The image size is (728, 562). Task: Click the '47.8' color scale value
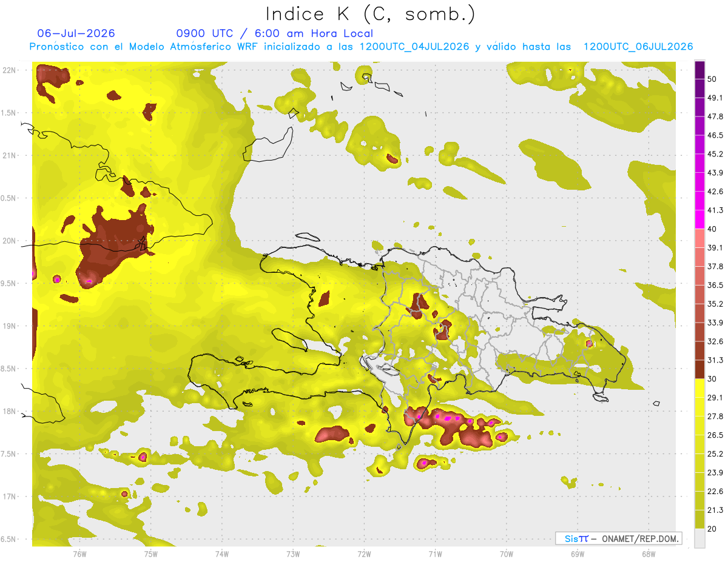(715, 116)
